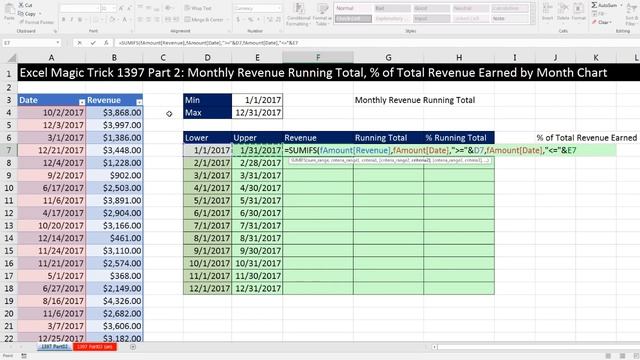The image size is (640, 360).
Task: Click the horizontal scrollbar left arrow
Action: click(435, 347)
